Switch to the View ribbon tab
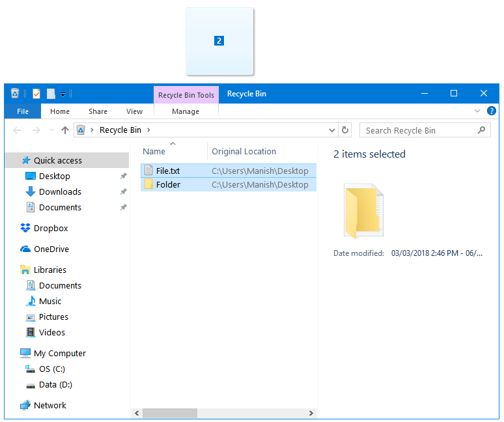Image resolution: width=504 pixels, height=422 pixels. 134,111
